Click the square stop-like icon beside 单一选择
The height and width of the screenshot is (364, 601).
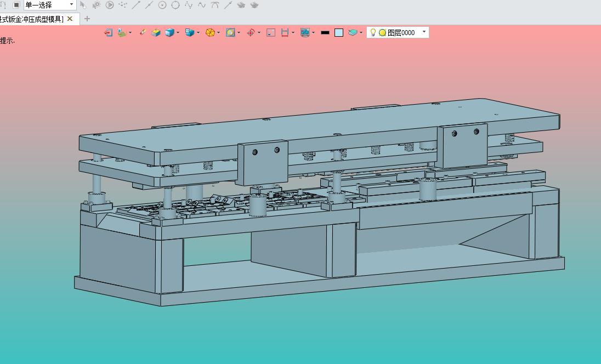(16, 5)
